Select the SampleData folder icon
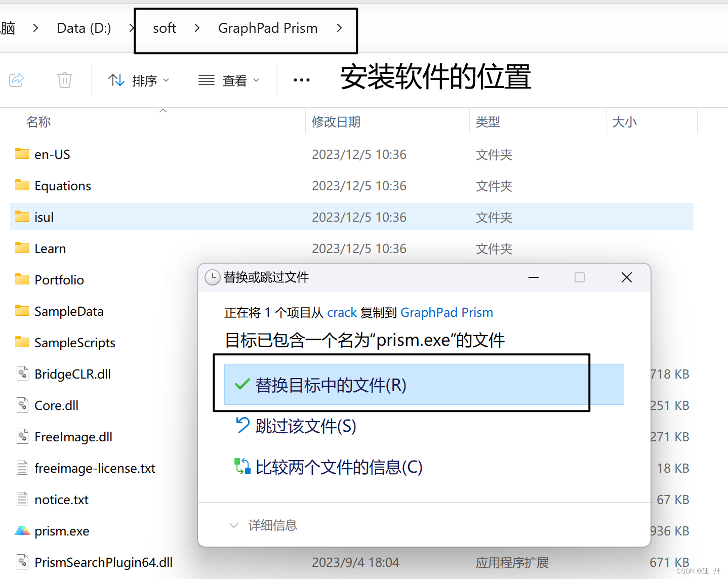Image resolution: width=728 pixels, height=579 pixels. tap(22, 311)
